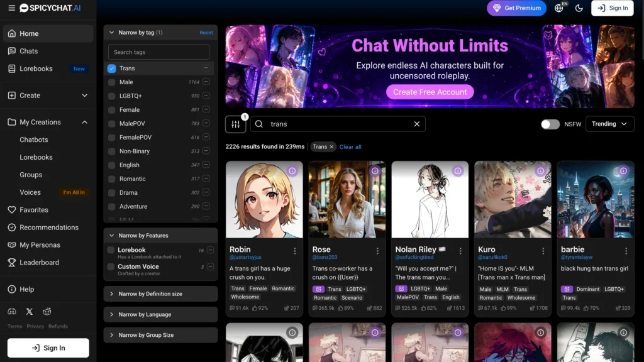Click Clear all filters link
The image size is (644, 362).
pos(350,147)
